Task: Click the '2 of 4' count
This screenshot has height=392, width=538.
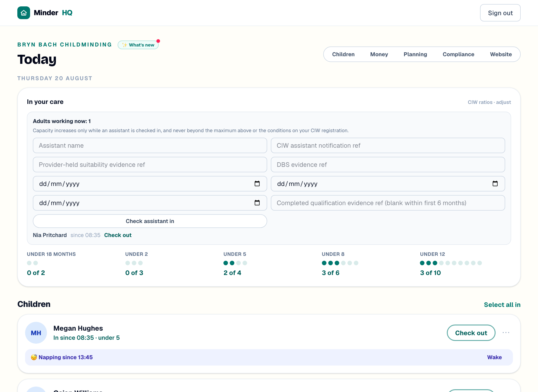Action: click(232, 273)
